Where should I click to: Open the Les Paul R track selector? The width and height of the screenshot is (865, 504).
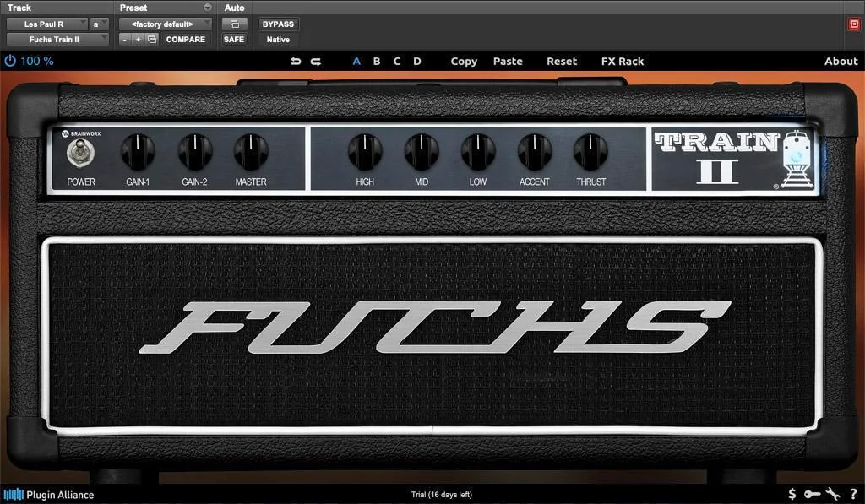47,24
